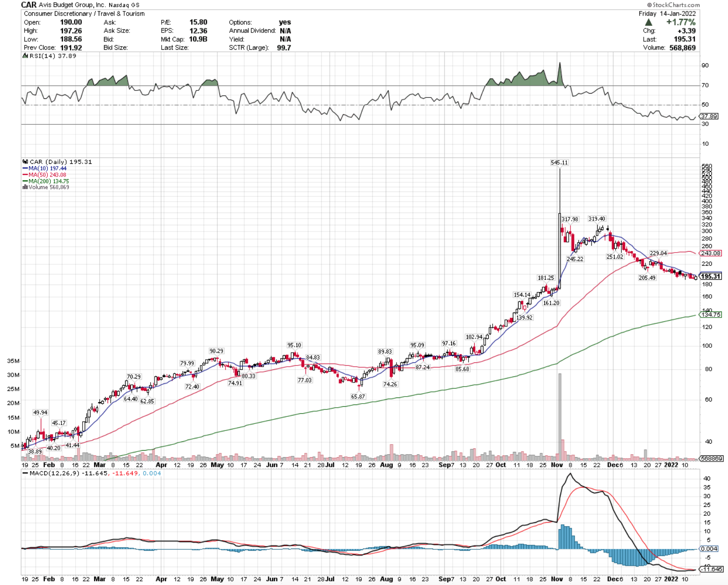
Task: Click the Consumer Discretionary / Travel & Tourism label
Action: pyautogui.click(x=84, y=14)
